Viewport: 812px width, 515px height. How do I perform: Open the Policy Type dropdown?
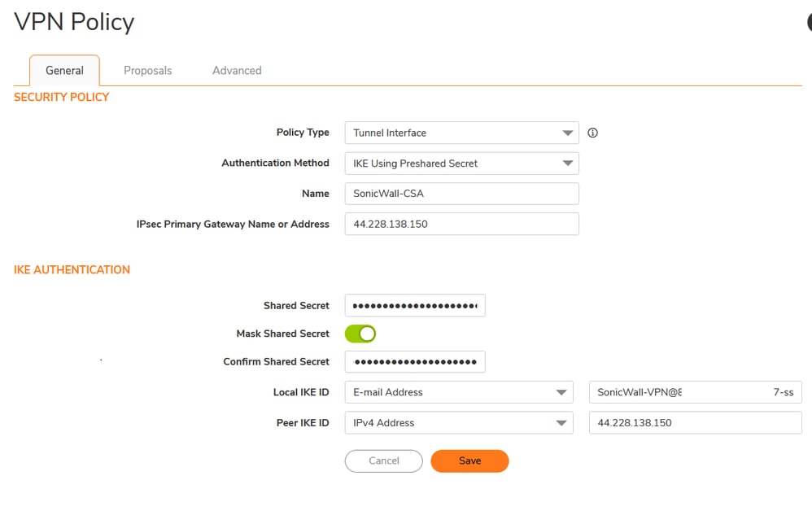[x=461, y=133]
